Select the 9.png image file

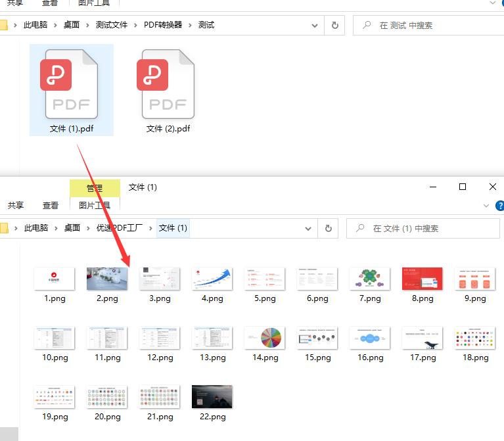(x=475, y=279)
